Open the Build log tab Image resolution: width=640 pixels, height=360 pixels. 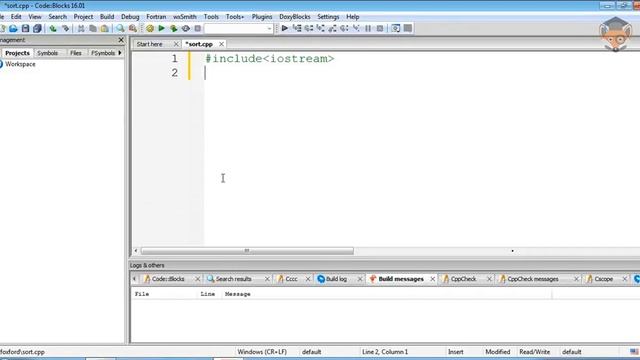336,279
